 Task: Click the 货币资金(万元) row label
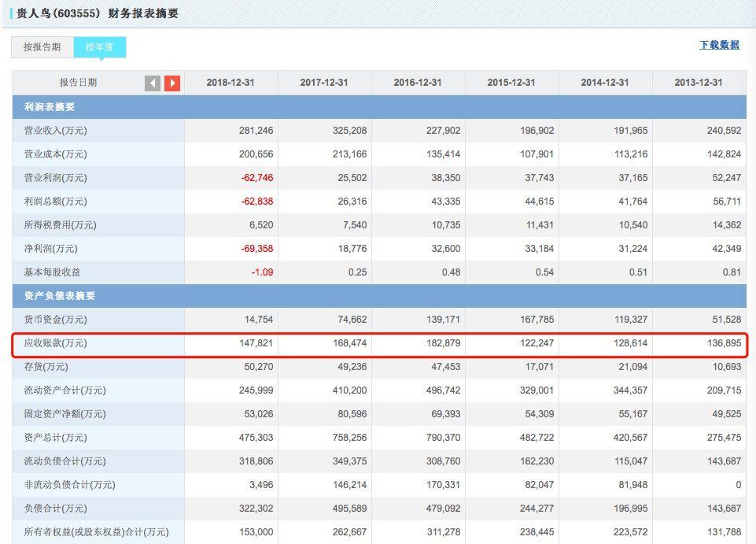tap(55, 320)
